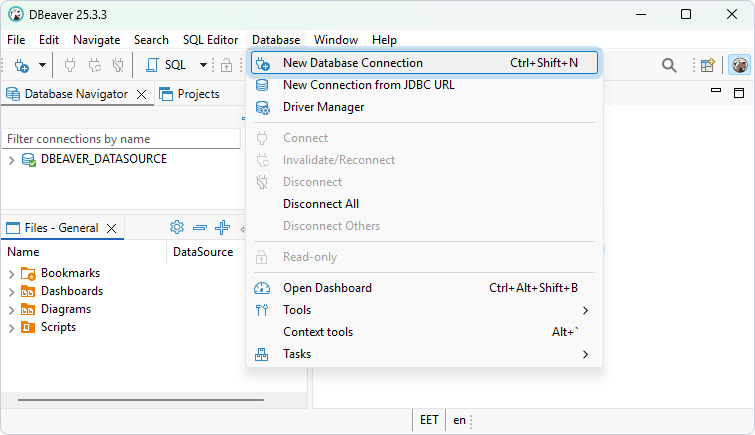Image resolution: width=755 pixels, height=435 pixels.
Task: Click the Name column header
Action: click(x=23, y=252)
